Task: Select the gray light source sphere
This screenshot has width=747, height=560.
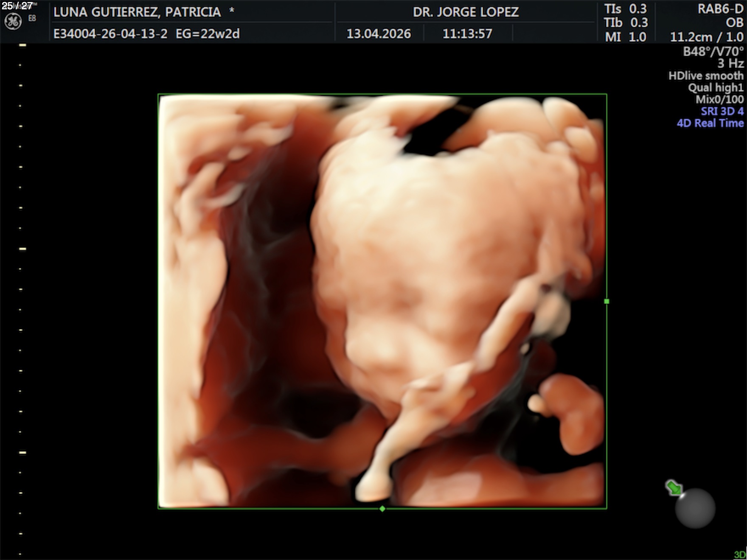Action: (695, 508)
